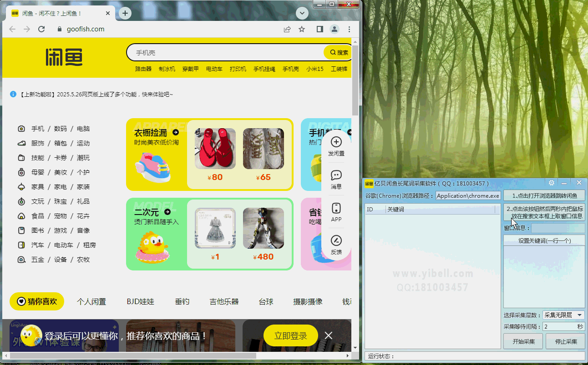
Task: Open Chrome profile avatar
Action: [335, 29]
